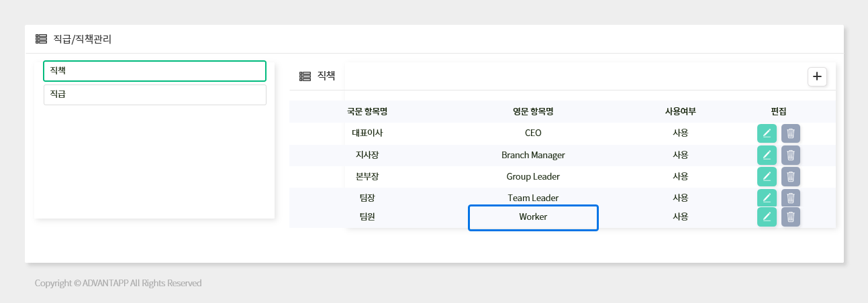This screenshot has width=868, height=303.
Task: Click the 직급/직책관리 page title icon
Action: (41, 39)
